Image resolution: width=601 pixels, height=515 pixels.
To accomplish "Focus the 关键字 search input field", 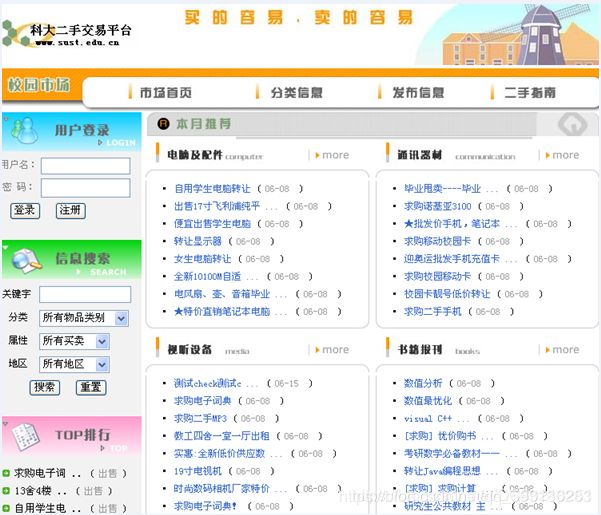I will [85, 294].
